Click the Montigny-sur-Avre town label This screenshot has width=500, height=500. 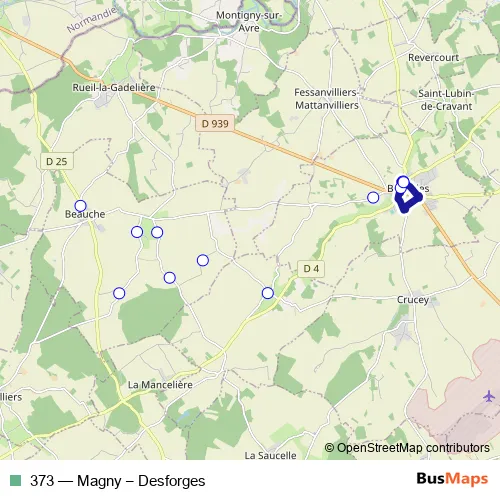(249, 22)
